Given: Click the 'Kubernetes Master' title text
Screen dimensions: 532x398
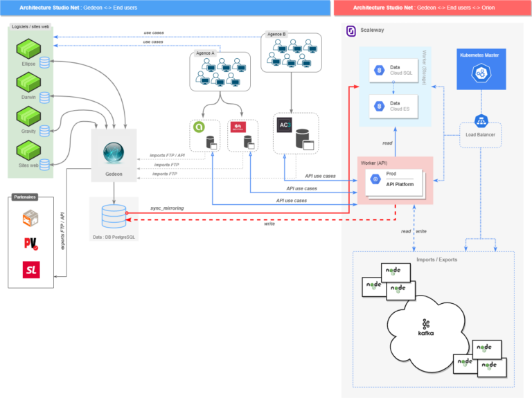Looking at the screenshot, I should [x=479, y=55].
